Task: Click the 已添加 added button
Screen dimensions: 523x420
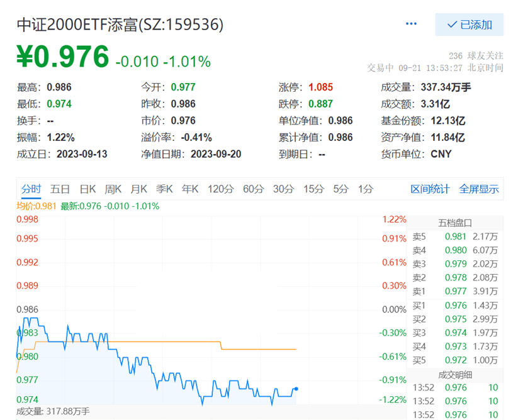Action: [x=470, y=25]
